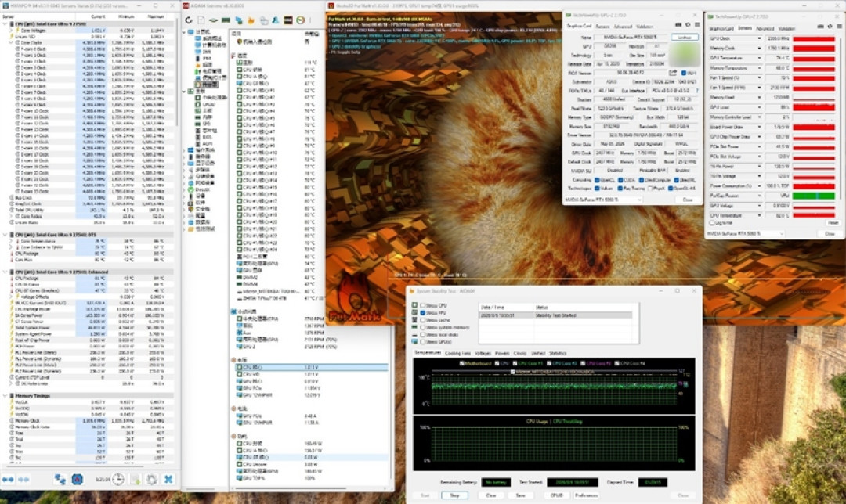This screenshot has height=504, width=846.
Task: Open Graphics Card tab in GPU-Z Sensors window
Action: pyautogui.click(x=721, y=28)
